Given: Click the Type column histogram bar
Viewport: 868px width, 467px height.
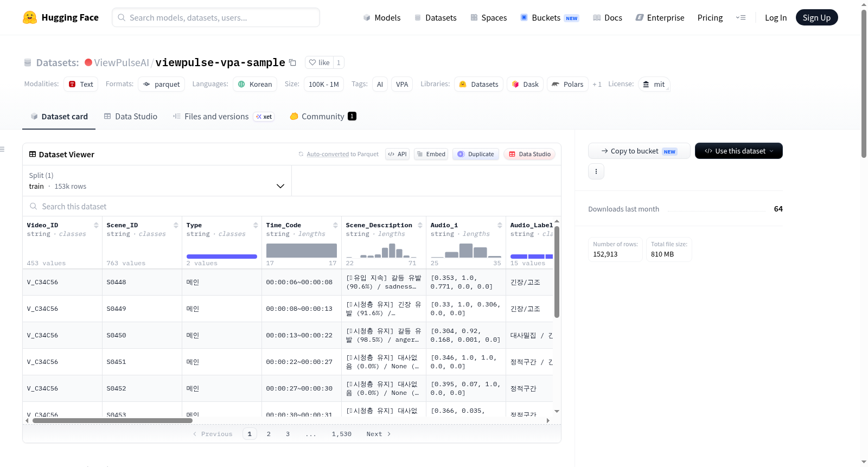Looking at the screenshot, I should click(x=222, y=257).
